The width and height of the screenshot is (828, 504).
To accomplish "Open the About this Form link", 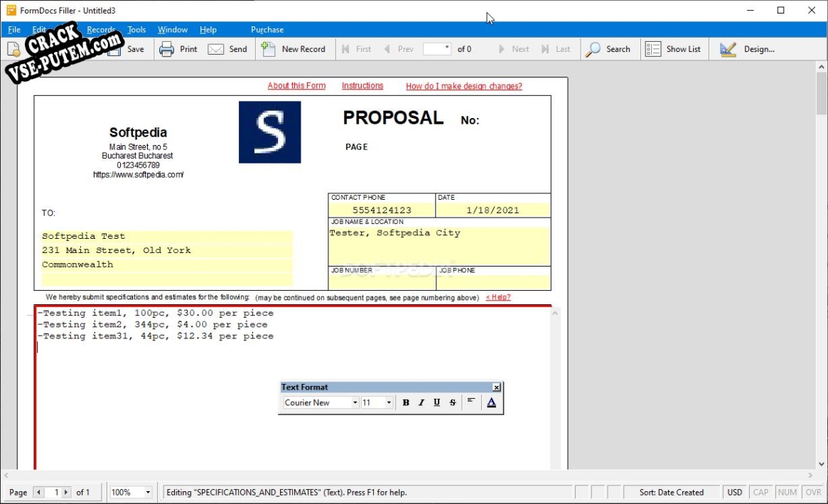I will [x=297, y=85].
